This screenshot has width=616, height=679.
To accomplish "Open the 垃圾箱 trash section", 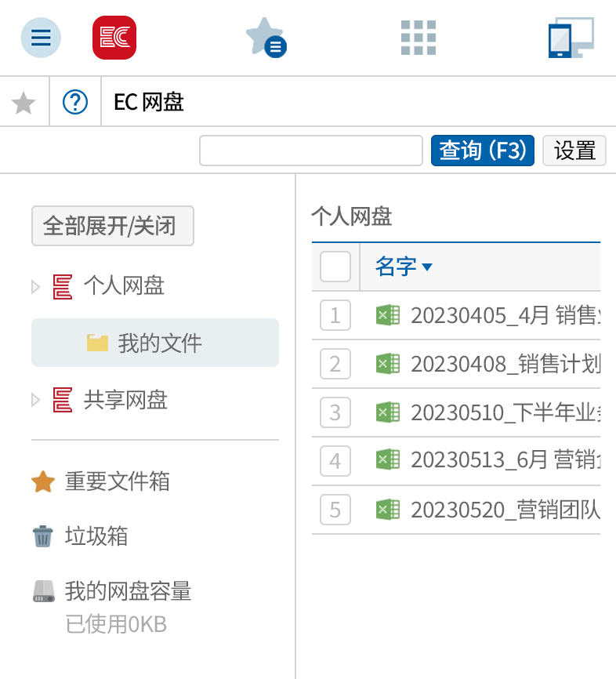I will coord(95,536).
